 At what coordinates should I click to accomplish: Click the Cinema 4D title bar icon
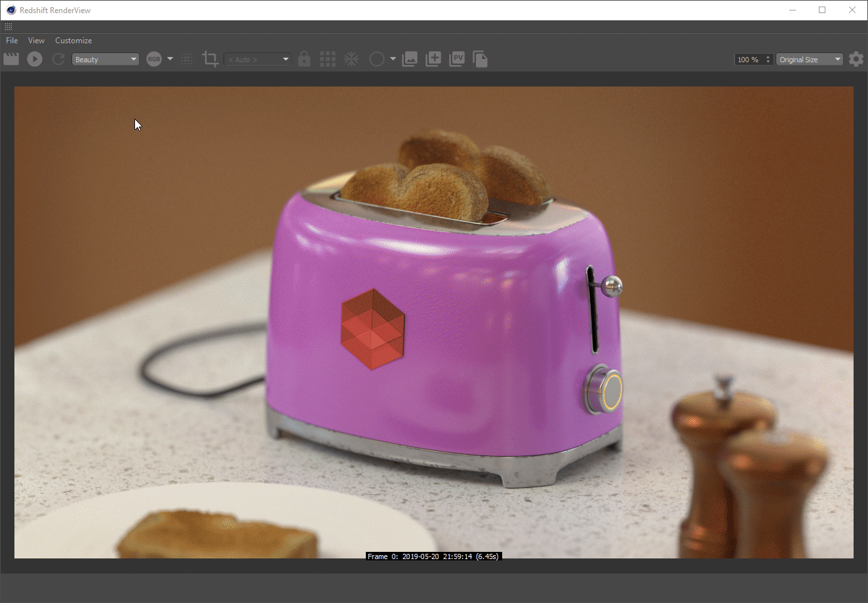pos(10,10)
